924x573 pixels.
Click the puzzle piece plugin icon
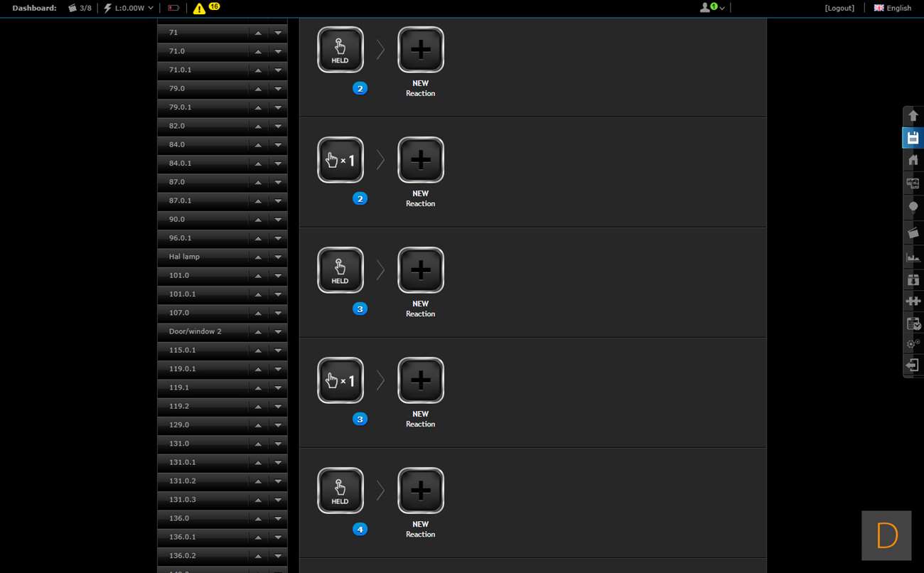point(913,301)
